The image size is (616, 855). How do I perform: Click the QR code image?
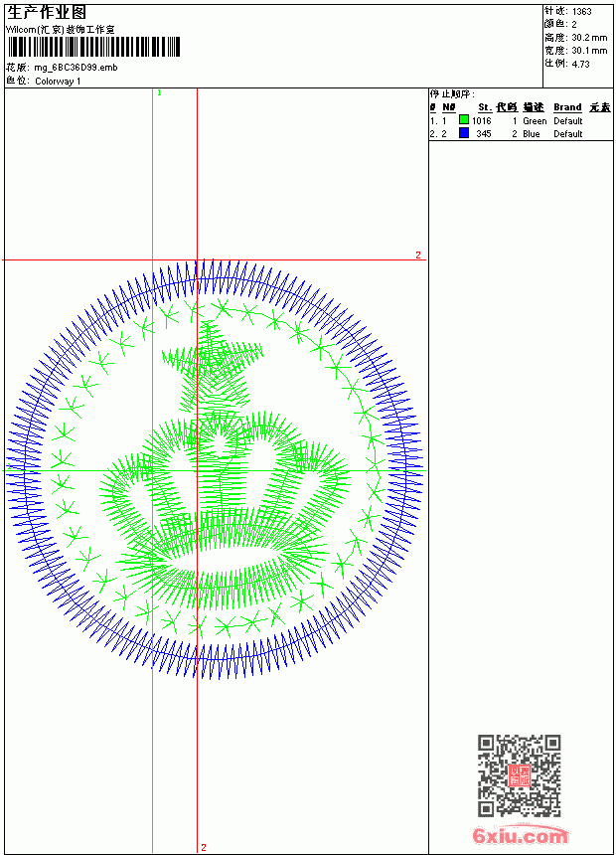click(520, 775)
